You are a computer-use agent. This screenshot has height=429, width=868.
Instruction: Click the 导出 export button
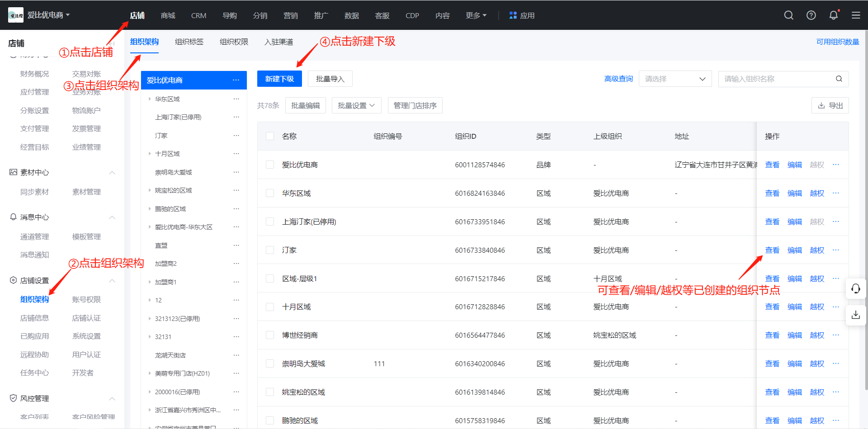[830, 105]
